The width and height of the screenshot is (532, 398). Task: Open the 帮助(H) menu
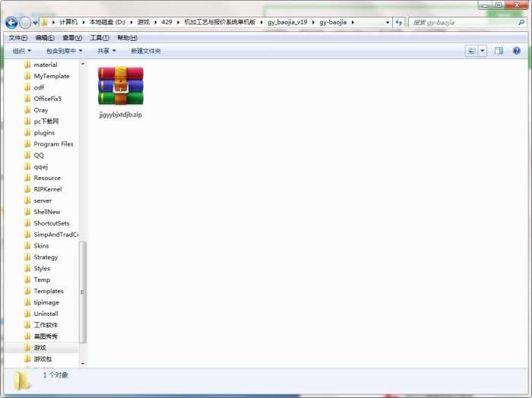pyautogui.click(x=127, y=38)
